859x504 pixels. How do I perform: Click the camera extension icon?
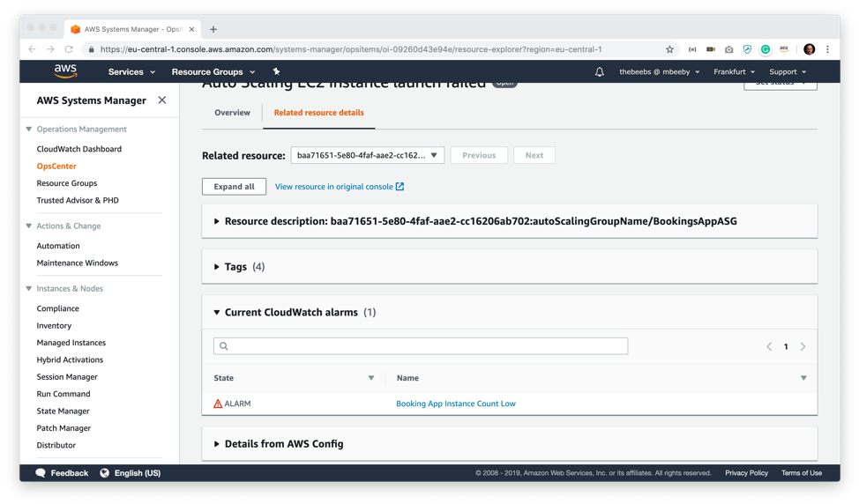pyautogui.click(x=728, y=49)
